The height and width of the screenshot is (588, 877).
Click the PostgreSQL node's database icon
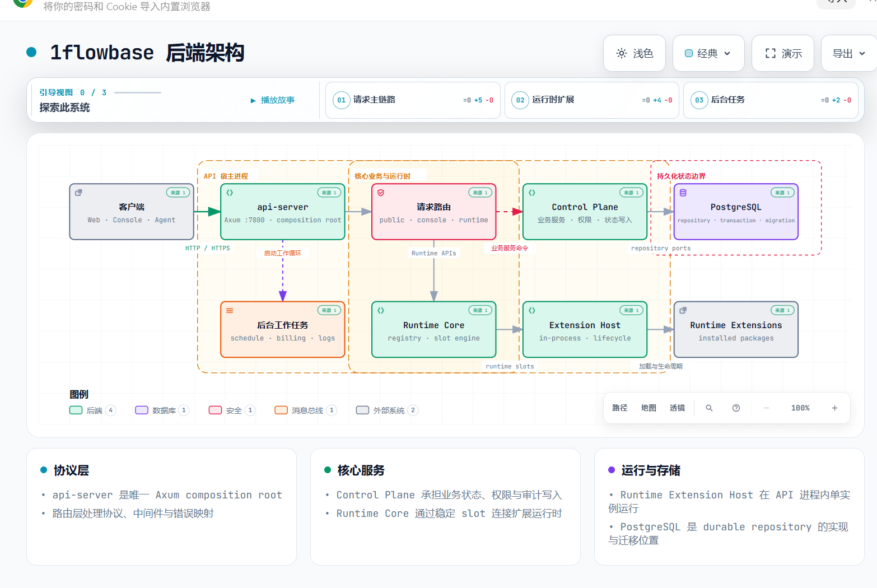(683, 193)
